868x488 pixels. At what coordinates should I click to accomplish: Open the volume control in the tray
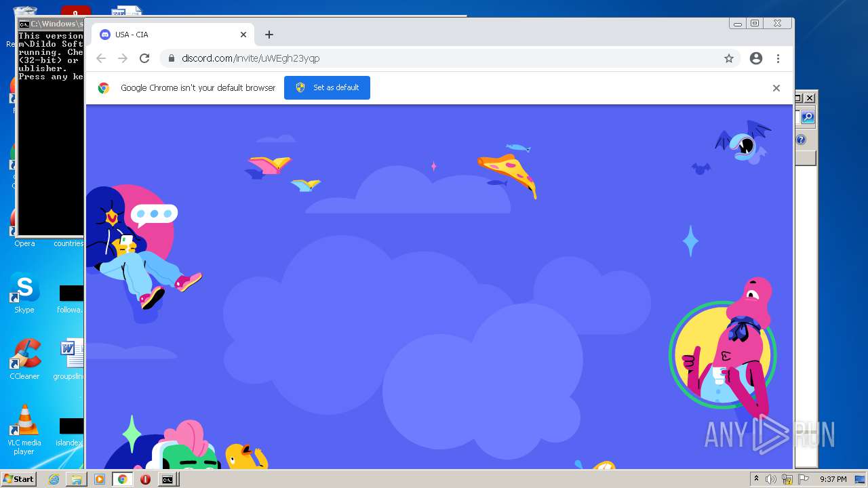[771, 479]
